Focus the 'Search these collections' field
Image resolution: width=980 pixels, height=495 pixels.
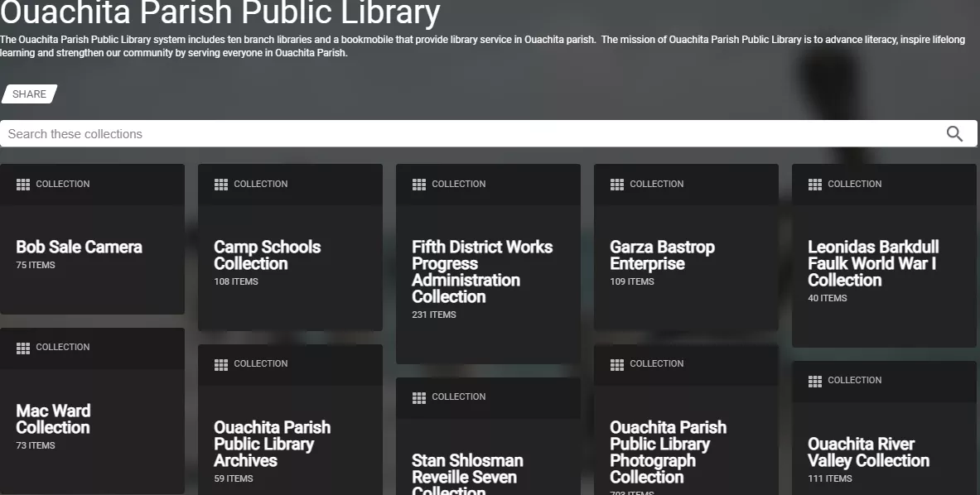[x=489, y=133]
